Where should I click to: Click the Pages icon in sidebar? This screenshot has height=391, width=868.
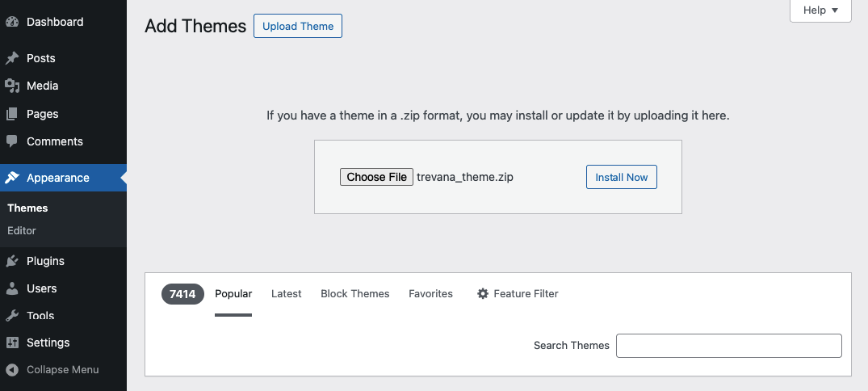[12, 114]
